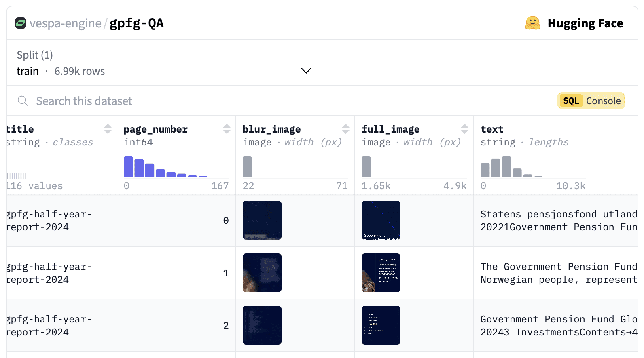644x358 pixels.
Task: Sort by the title column arrows
Action: click(108, 129)
